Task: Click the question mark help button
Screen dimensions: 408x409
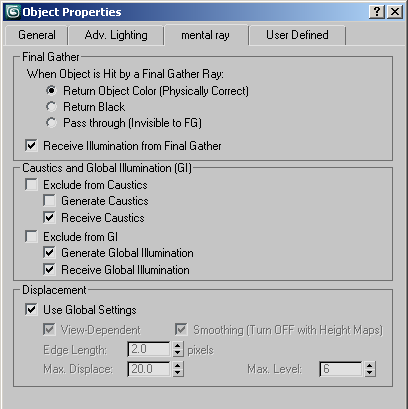Action: (x=377, y=12)
